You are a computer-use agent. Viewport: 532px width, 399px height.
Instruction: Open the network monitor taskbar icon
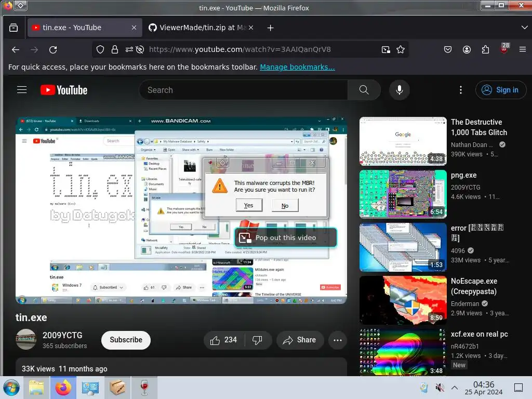pos(90,388)
